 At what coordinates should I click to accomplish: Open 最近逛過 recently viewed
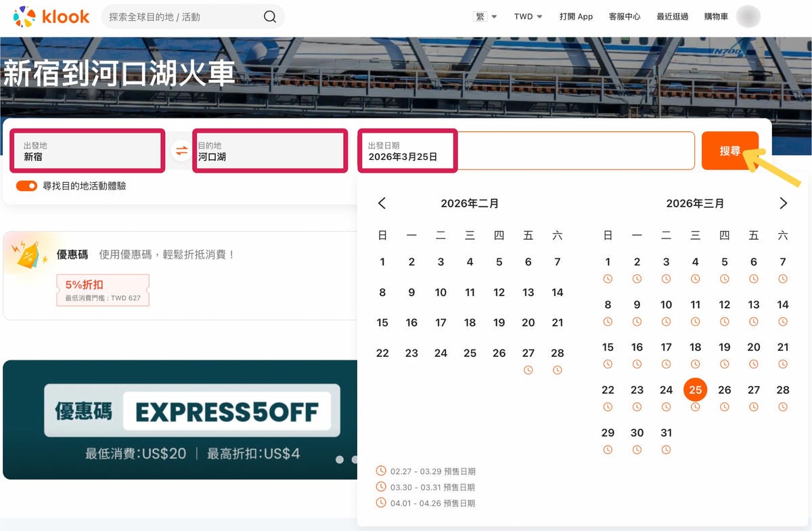[x=673, y=17]
